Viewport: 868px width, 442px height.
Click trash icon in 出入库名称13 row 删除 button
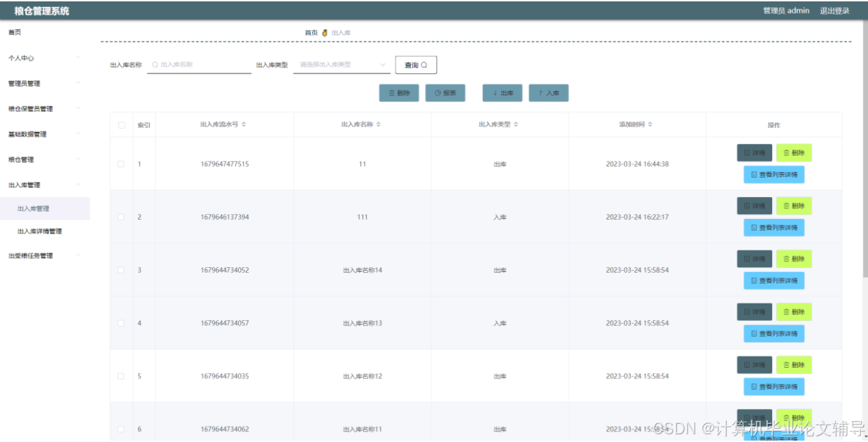click(x=786, y=312)
